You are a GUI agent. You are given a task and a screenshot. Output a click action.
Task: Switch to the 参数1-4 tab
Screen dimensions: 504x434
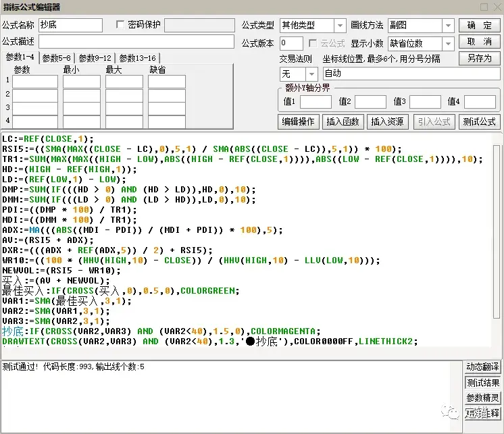coord(20,57)
